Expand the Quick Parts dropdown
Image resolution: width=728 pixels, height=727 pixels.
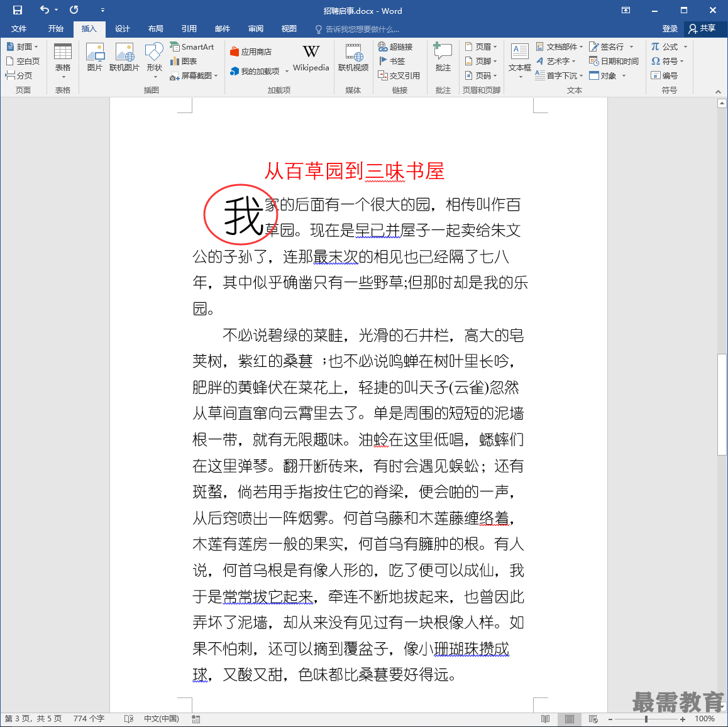click(x=581, y=47)
